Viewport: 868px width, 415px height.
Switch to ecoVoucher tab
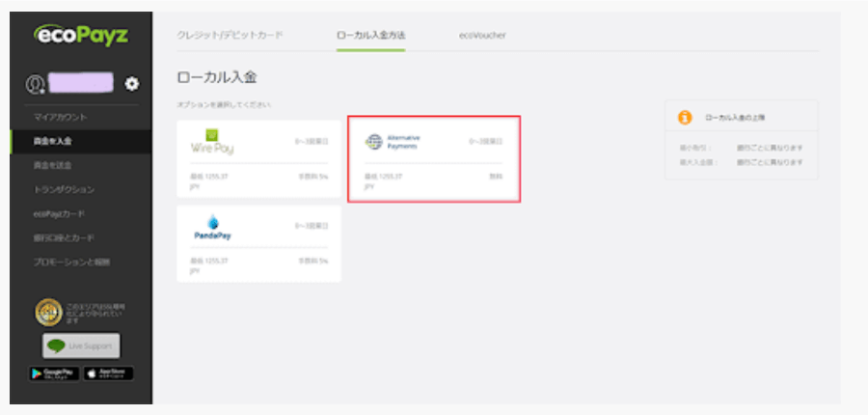coord(482,35)
